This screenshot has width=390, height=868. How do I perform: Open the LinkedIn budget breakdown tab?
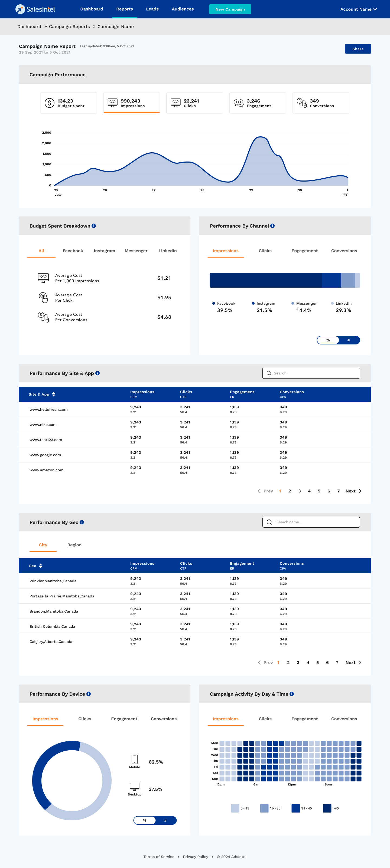167,251
